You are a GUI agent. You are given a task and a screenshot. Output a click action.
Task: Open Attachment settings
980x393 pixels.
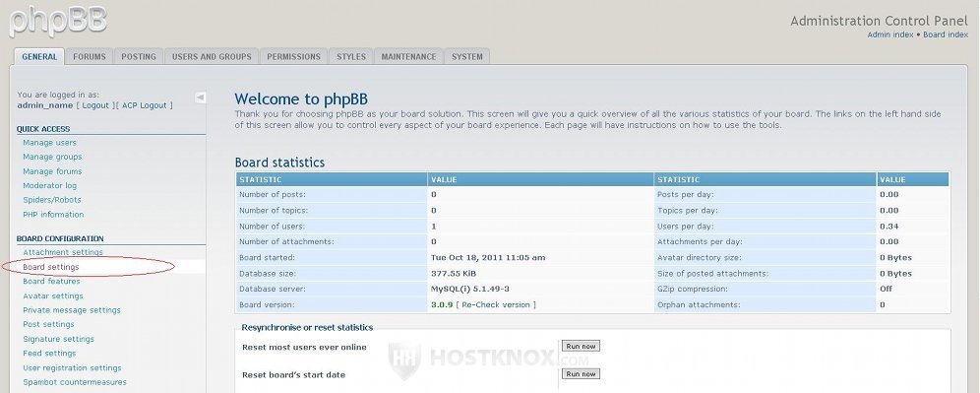tap(63, 253)
